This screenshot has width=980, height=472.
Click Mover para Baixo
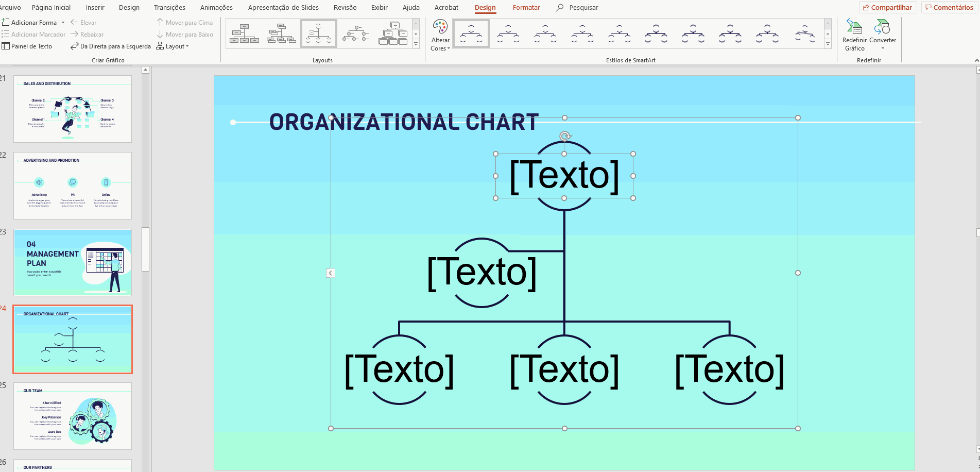185,34
